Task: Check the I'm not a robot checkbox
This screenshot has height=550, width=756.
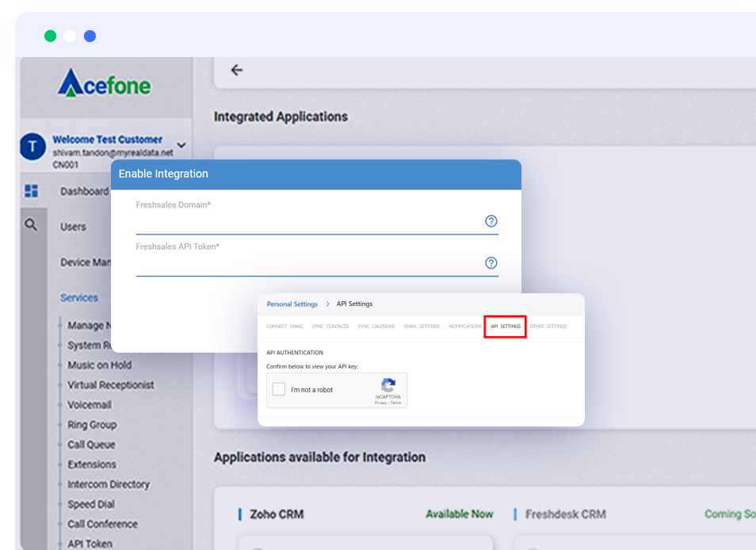Action: tap(279, 389)
